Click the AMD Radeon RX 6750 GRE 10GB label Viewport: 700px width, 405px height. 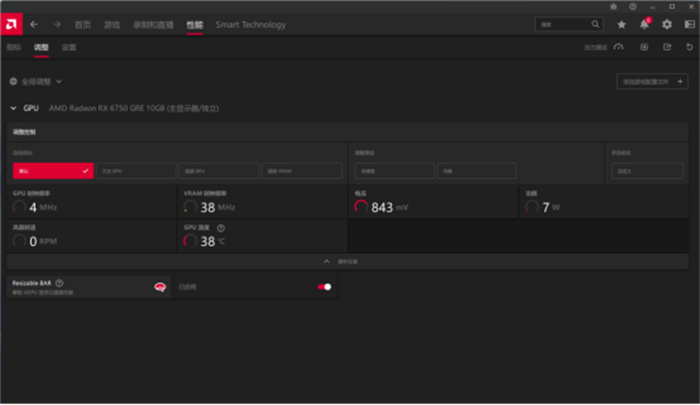click(134, 109)
